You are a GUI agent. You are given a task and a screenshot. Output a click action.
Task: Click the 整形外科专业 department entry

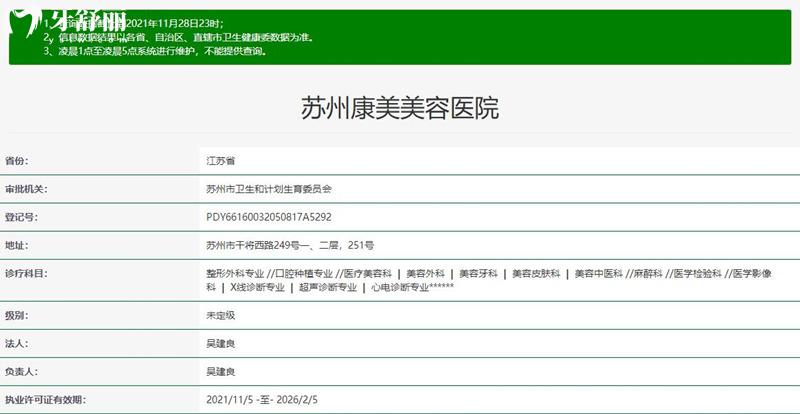point(235,272)
